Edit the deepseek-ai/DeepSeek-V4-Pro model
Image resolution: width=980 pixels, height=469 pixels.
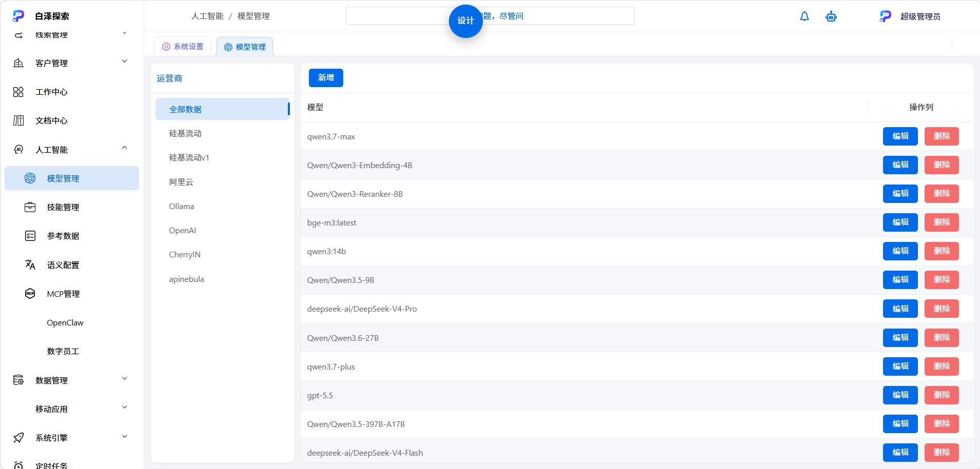pos(900,309)
